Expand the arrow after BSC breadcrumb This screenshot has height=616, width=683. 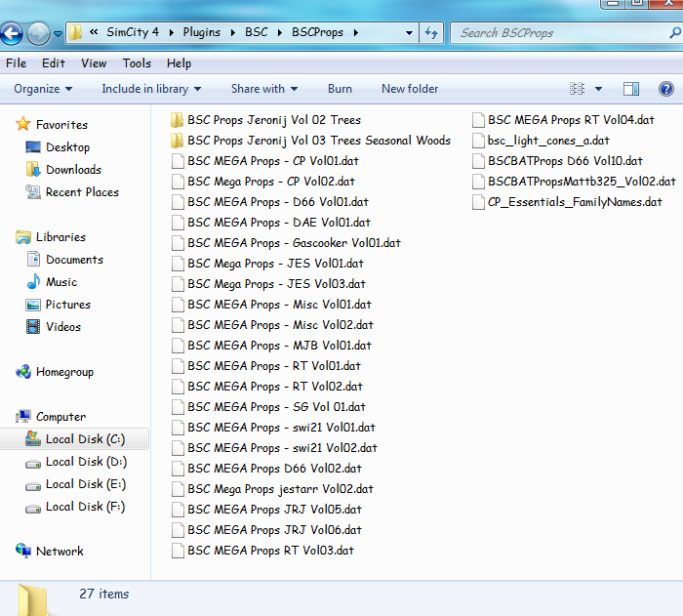[279, 32]
